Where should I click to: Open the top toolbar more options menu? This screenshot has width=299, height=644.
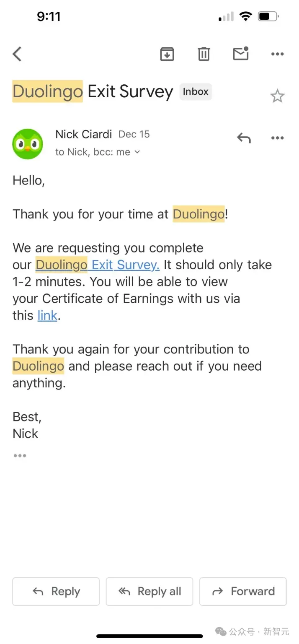coord(278,54)
